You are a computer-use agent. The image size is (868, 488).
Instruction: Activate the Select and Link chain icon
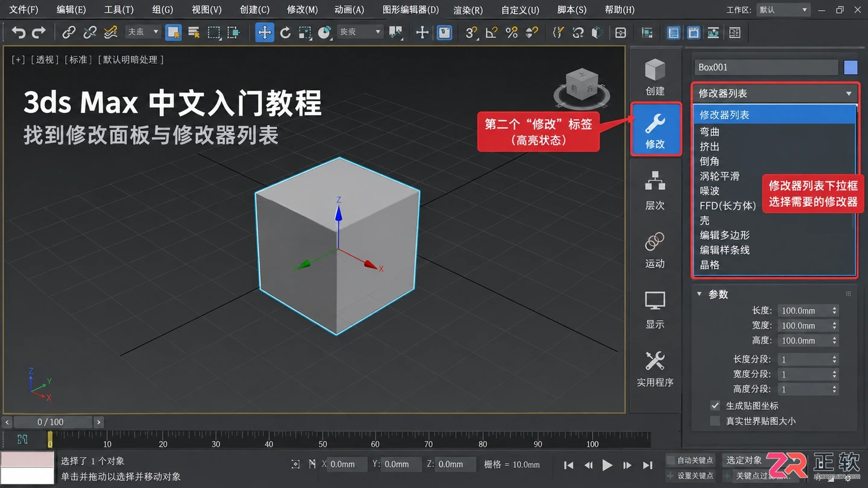[x=69, y=33]
